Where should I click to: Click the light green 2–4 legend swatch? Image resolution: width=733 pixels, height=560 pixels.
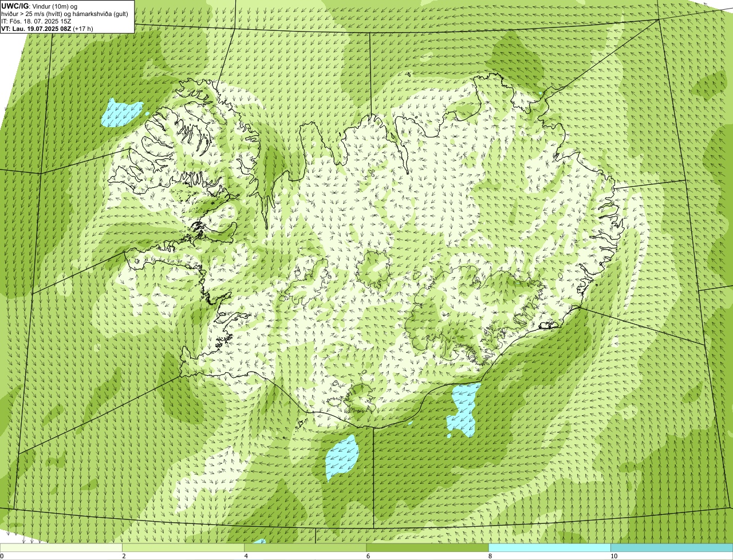click(x=183, y=548)
